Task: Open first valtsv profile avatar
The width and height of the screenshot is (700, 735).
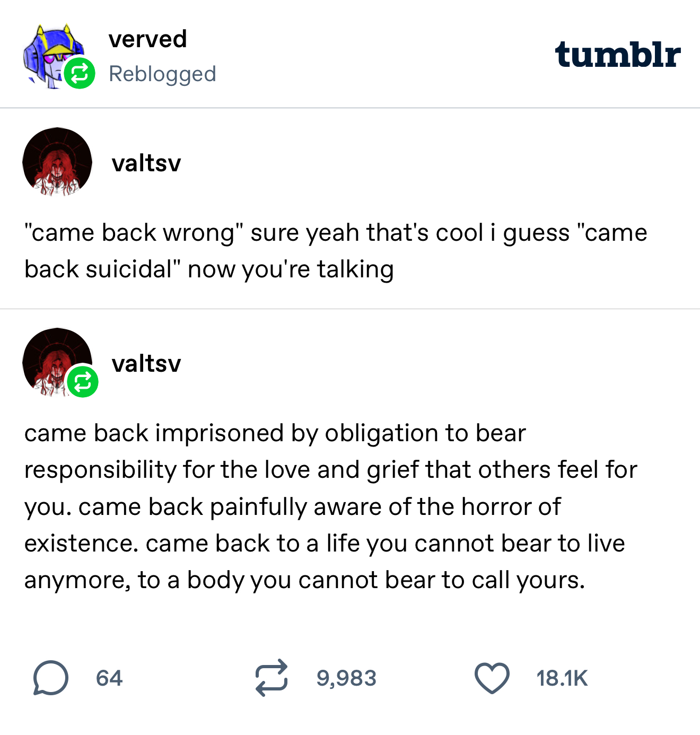Action: click(57, 162)
